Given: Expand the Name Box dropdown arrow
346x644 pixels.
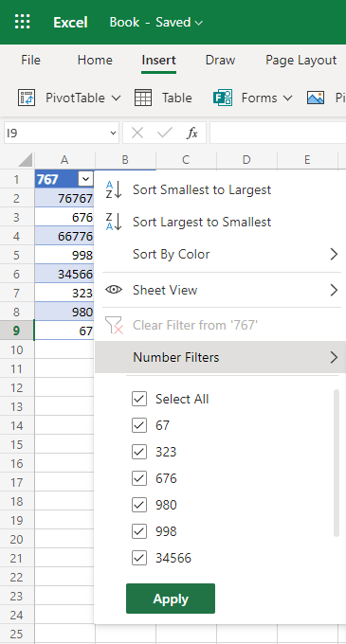Looking at the screenshot, I should pos(113,134).
